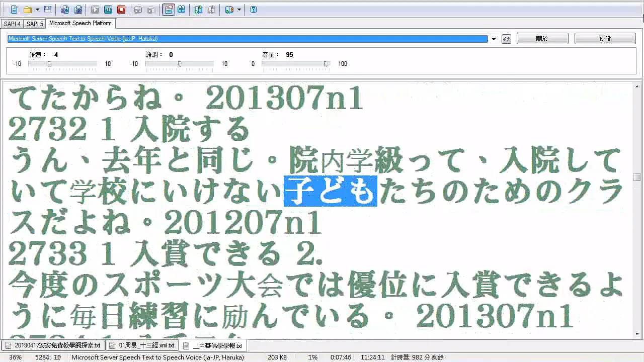Expand the bookmarks icon dropdown arrow
644x362 pixels.
click(x=239, y=10)
